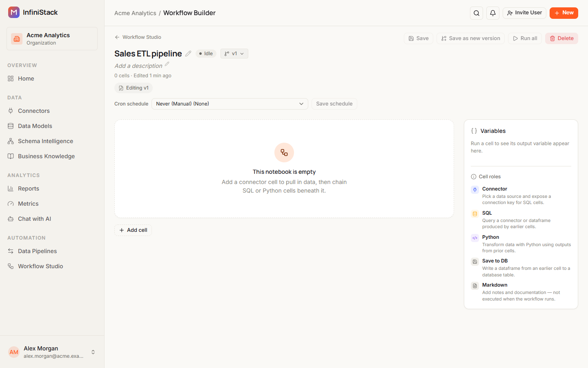Open Connectors in the sidebar

click(x=52, y=111)
